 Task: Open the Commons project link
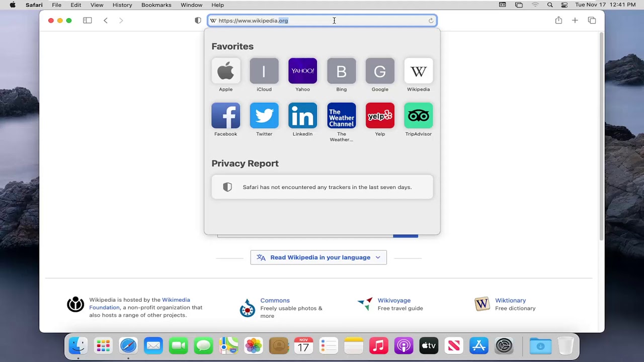point(275,300)
